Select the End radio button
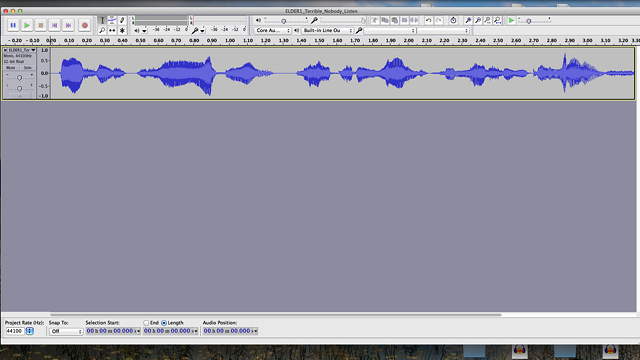Image resolution: width=640 pixels, height=360 pixels. (x=146, y=323)
